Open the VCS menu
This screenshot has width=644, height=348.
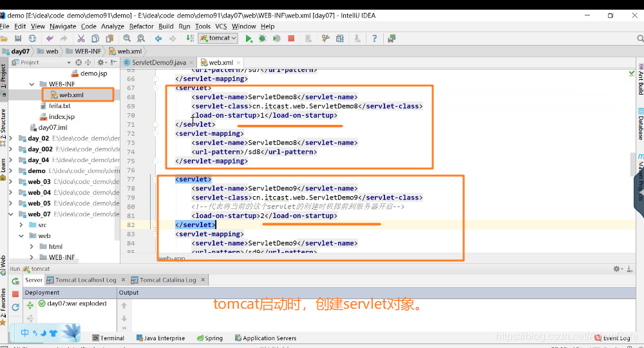click(x=221, y=26)
